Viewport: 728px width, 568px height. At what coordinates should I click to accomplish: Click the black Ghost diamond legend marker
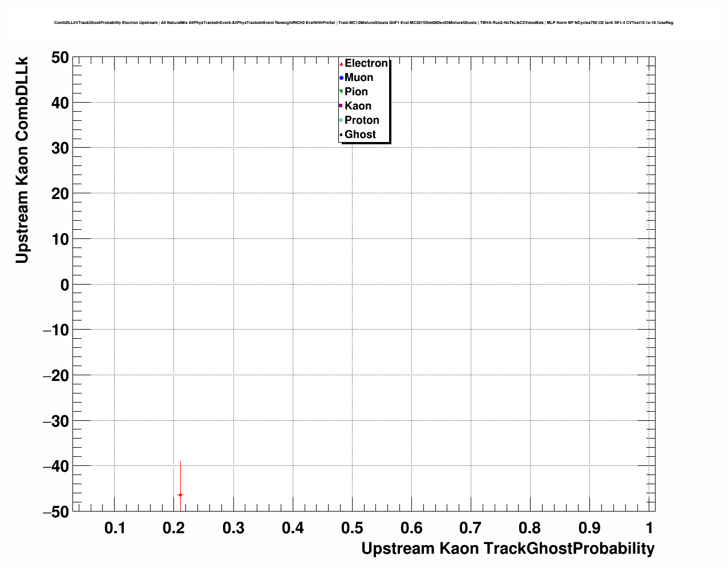341,135
